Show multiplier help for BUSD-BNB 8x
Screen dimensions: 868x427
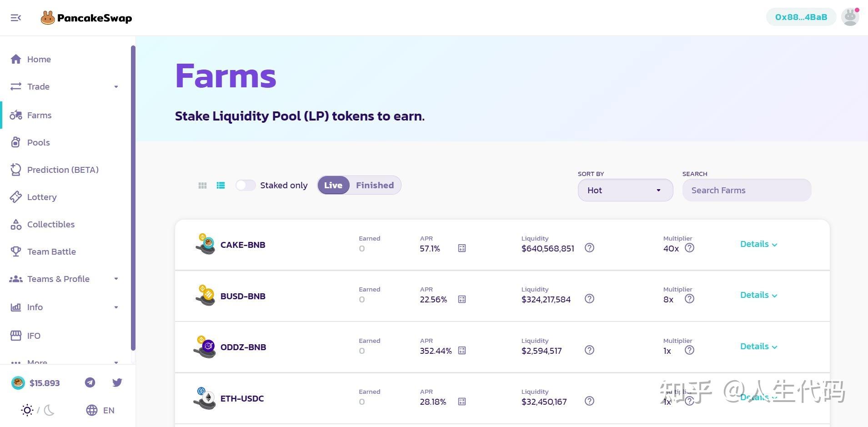689,299
